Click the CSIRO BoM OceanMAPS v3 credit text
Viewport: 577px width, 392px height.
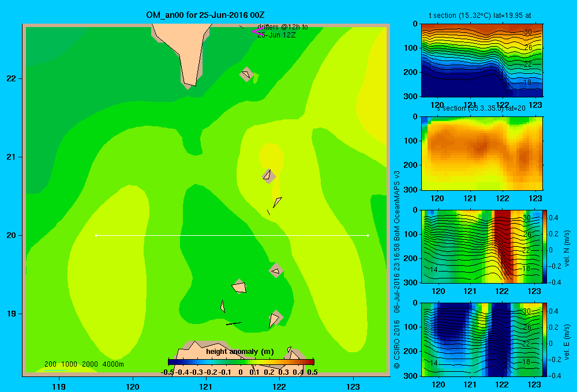click(397, 270)
